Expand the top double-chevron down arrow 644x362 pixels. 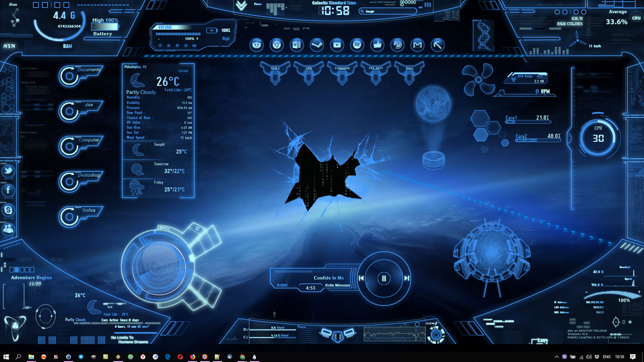[x=241, y=6]
